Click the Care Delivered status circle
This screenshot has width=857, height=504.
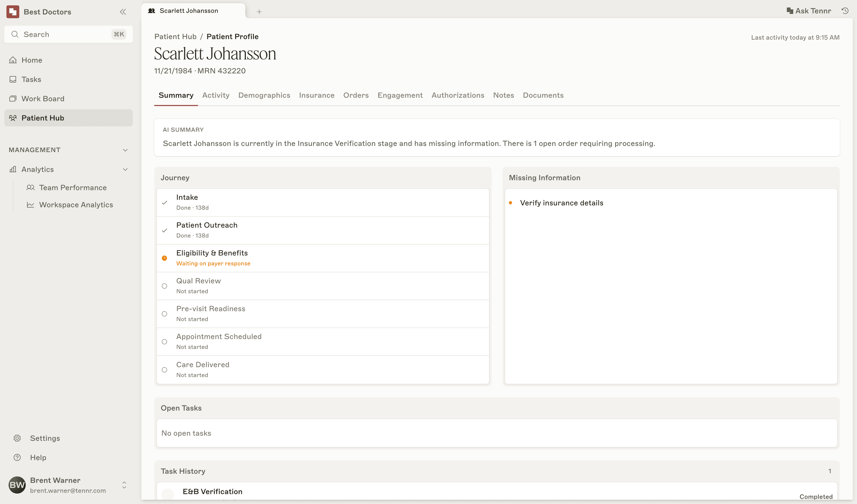(165, 370)
